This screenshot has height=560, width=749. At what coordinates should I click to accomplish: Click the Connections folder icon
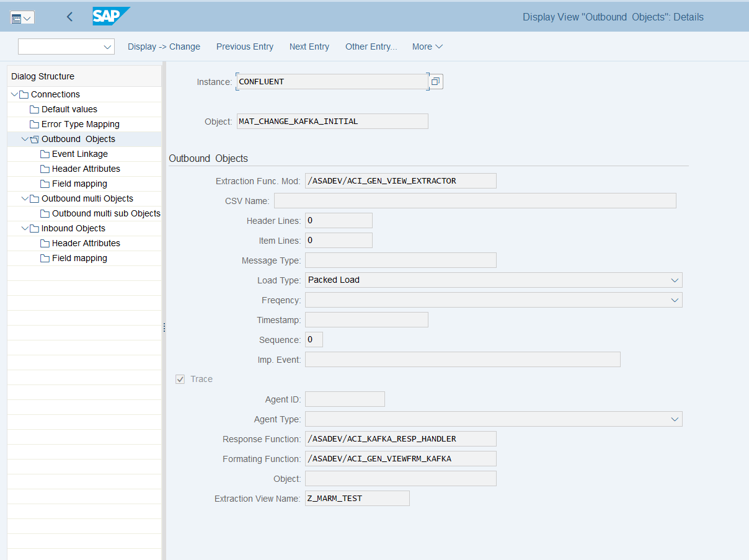tap(24, 94)
